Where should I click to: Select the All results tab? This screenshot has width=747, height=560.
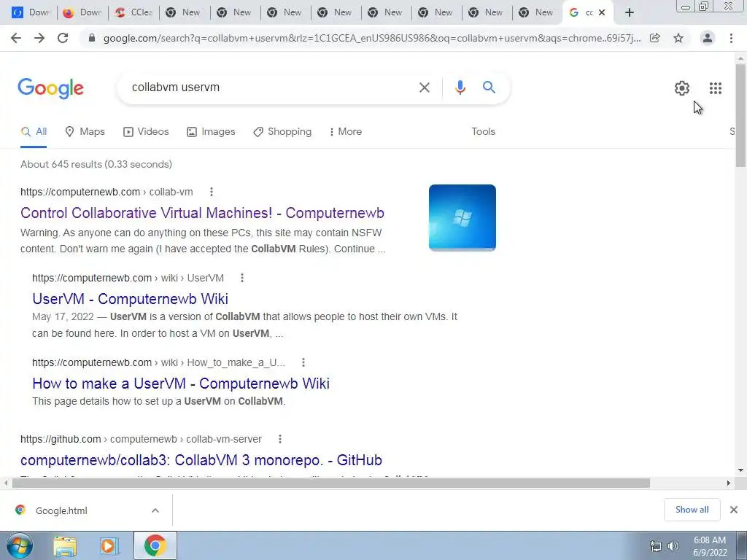click(34, 132)
